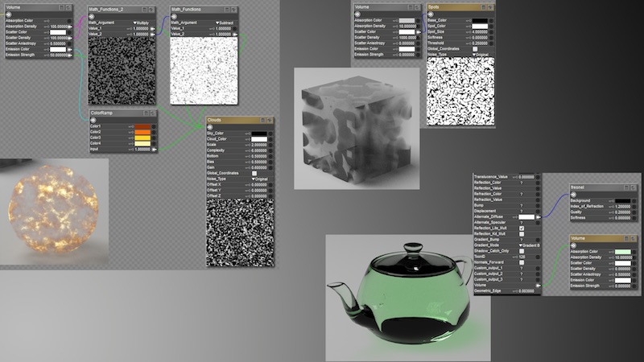The width and height of the screenshot is (644, 362).
Task: Pick the Color1 dark orange swatch in ColorRamp
Action: point(142,126)
